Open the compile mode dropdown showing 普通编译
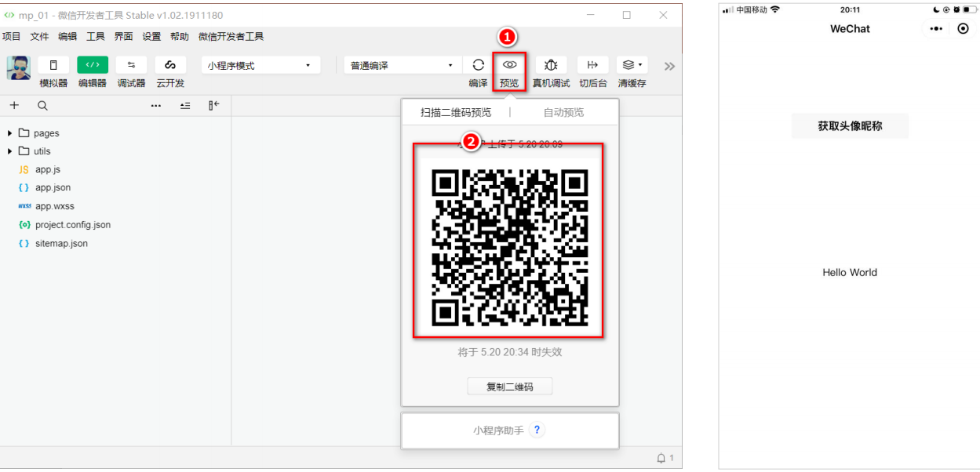 click(x=402, y=64)
